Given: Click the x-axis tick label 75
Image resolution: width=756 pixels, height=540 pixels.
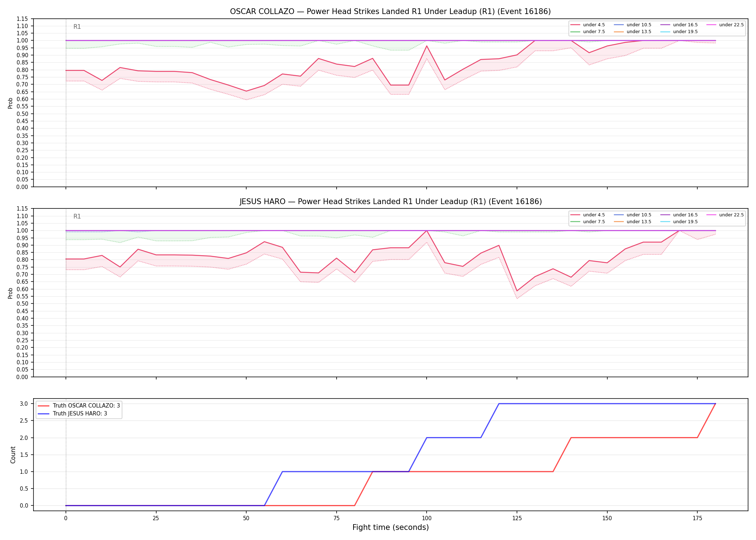Looking at the screenshot, I should (x=336, y=518).
